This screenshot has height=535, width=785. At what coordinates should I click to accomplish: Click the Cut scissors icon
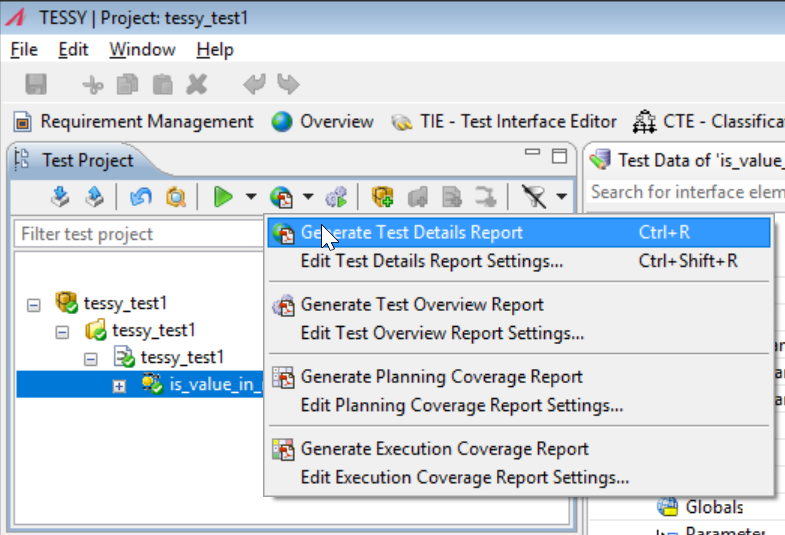click(x=93, y=85)
